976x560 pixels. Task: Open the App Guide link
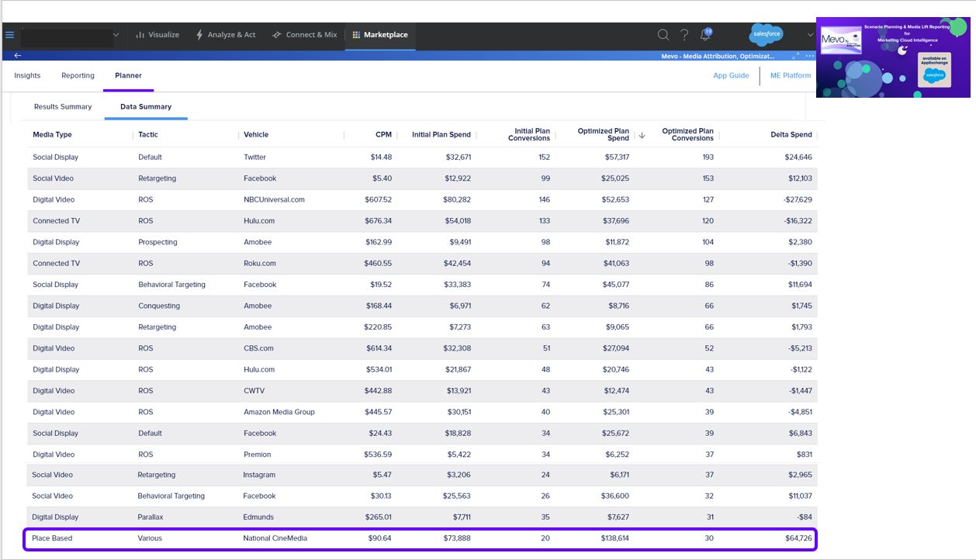click(x=731, y=76)
